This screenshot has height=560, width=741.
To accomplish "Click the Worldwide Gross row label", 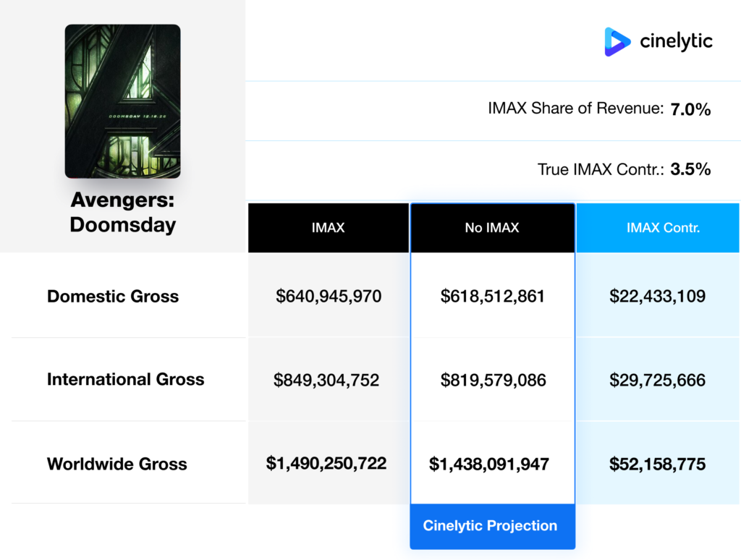I will click(117, 464).
